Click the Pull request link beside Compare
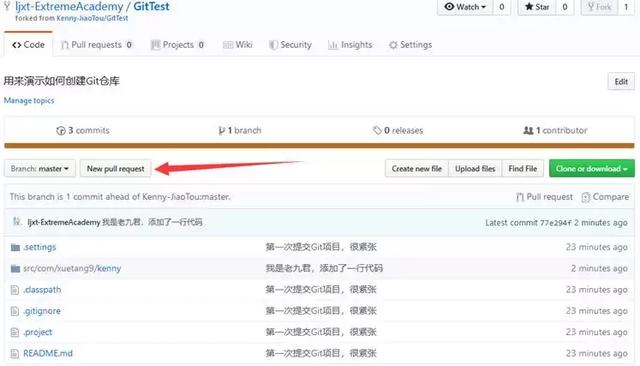 click(x=544, y=197)
